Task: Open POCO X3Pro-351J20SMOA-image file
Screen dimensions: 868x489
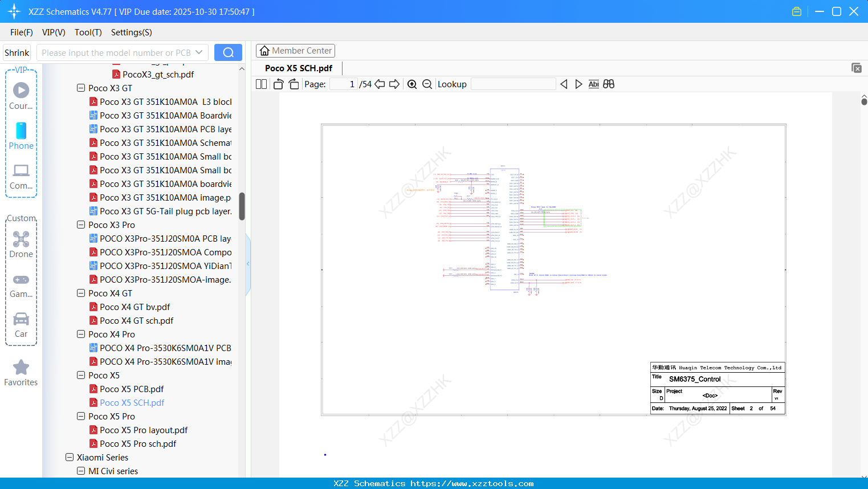Action: (160, 280)
